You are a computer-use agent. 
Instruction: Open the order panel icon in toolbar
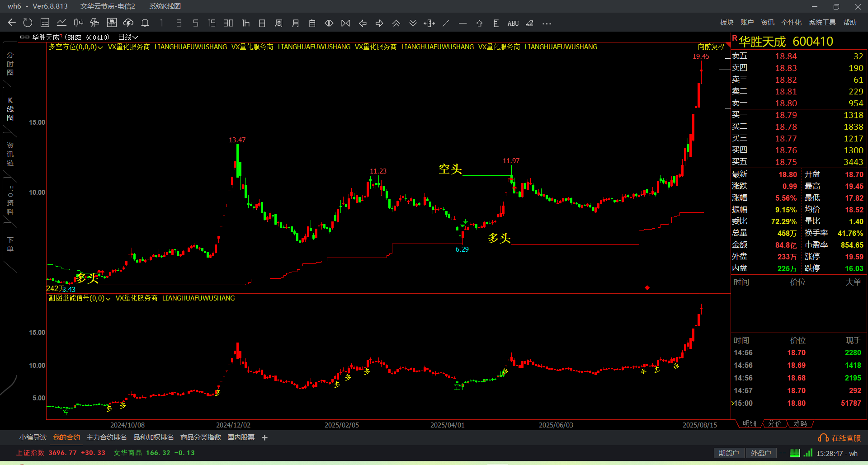click(112, 23)
